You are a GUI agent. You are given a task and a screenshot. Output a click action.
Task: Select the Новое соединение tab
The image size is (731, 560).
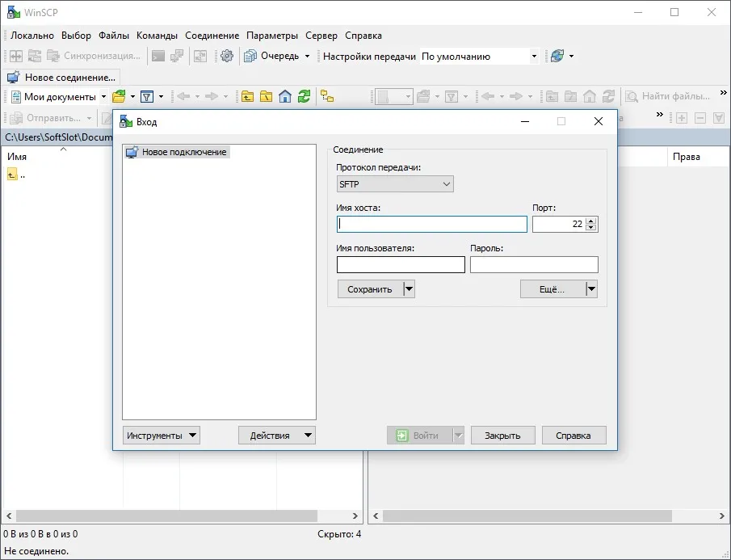tap(61, 78)
